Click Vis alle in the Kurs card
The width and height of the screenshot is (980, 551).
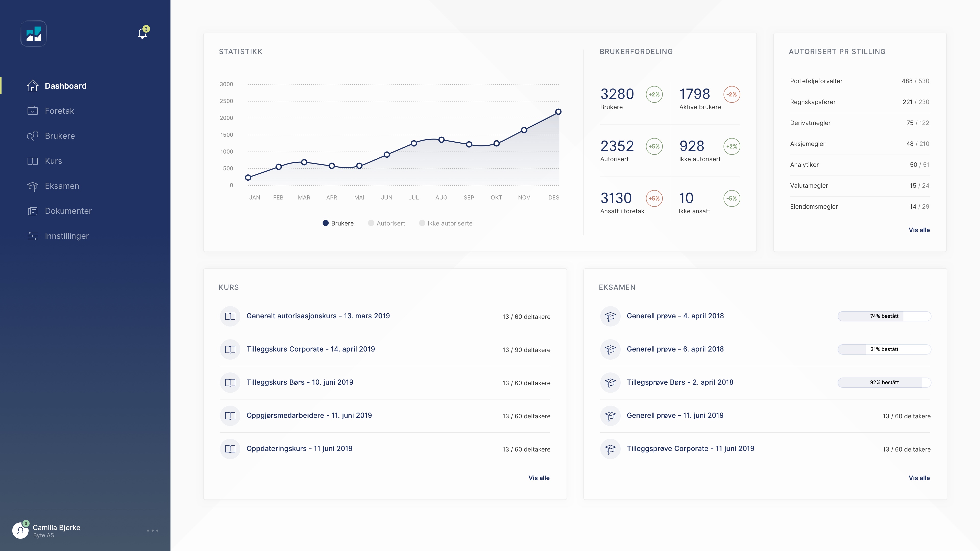point(539,478)
